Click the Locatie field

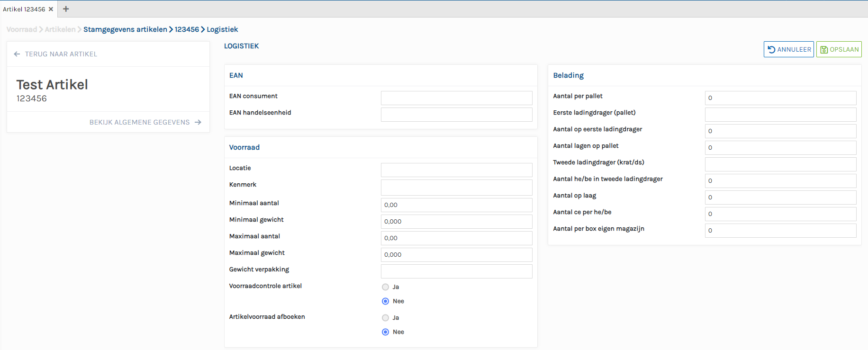click(456, 170)
